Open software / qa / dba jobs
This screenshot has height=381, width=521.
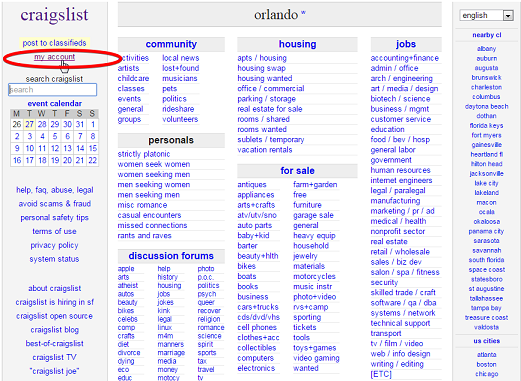403,303
